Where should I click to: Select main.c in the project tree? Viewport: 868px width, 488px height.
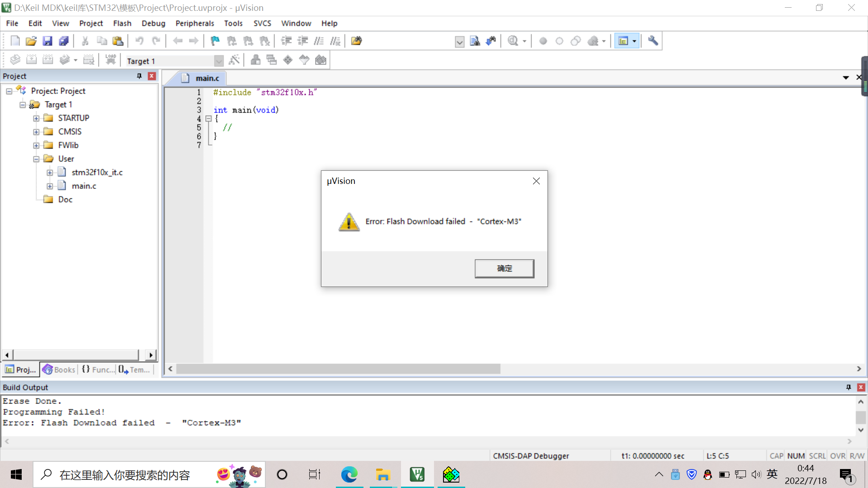click(x=84, y=186)
